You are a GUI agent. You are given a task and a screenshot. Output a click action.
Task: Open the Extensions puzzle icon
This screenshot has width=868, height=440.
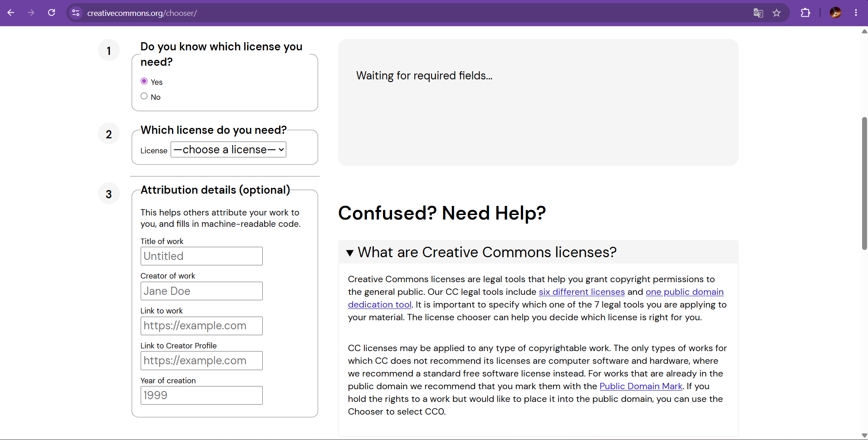[x=805, y=13]
